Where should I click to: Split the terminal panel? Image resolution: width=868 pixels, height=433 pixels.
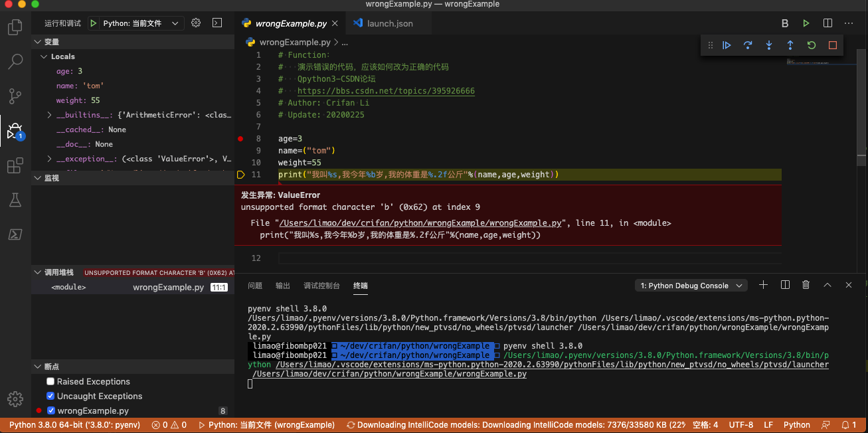click(x=785, y=285)
